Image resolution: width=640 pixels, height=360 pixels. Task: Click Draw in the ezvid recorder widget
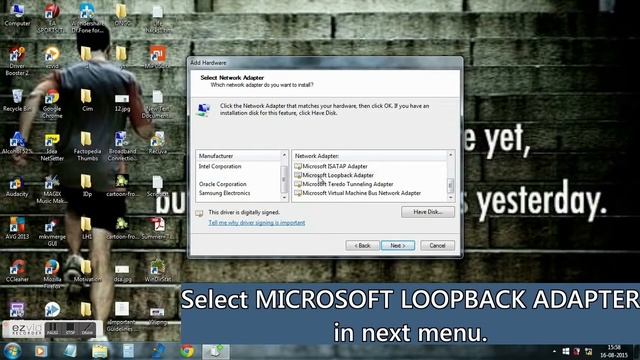pyautogui.click(x=87, y=329)
